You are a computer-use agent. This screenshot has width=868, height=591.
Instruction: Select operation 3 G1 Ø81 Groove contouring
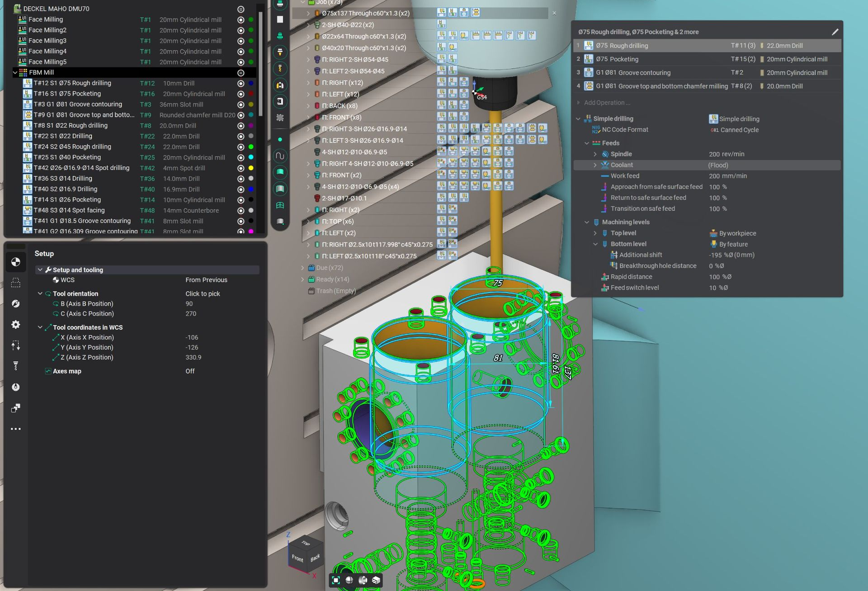[707, 73]
